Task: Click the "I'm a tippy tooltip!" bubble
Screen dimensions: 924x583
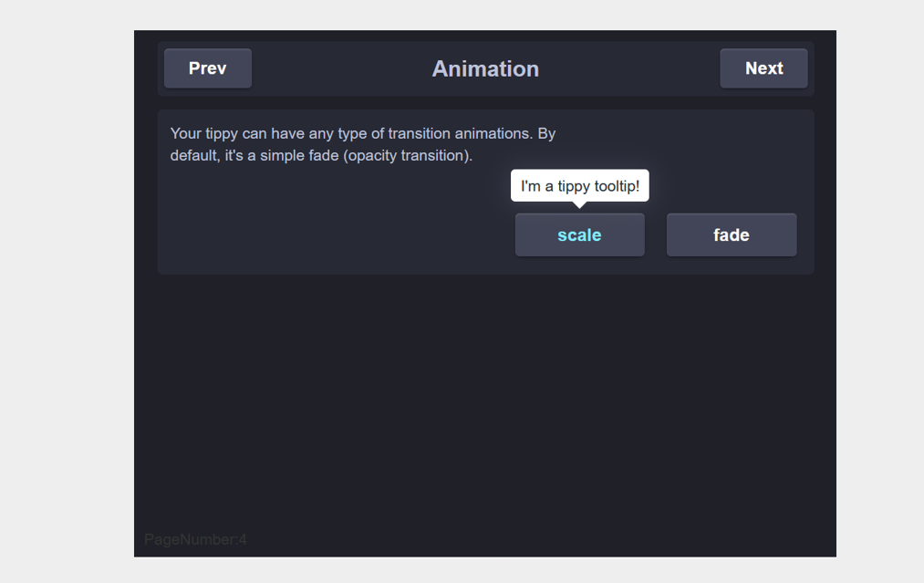Action: (x=580, y=186)
